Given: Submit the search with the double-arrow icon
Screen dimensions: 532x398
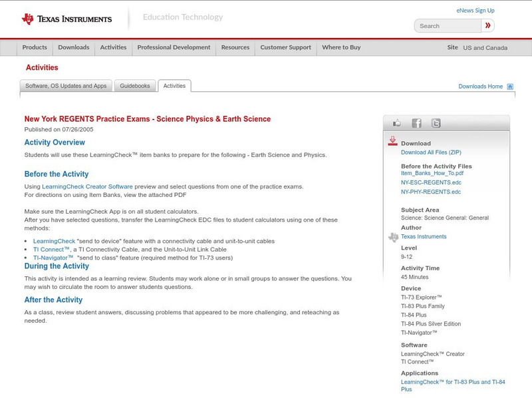Looking at the screenshot, I should point(487,25).
